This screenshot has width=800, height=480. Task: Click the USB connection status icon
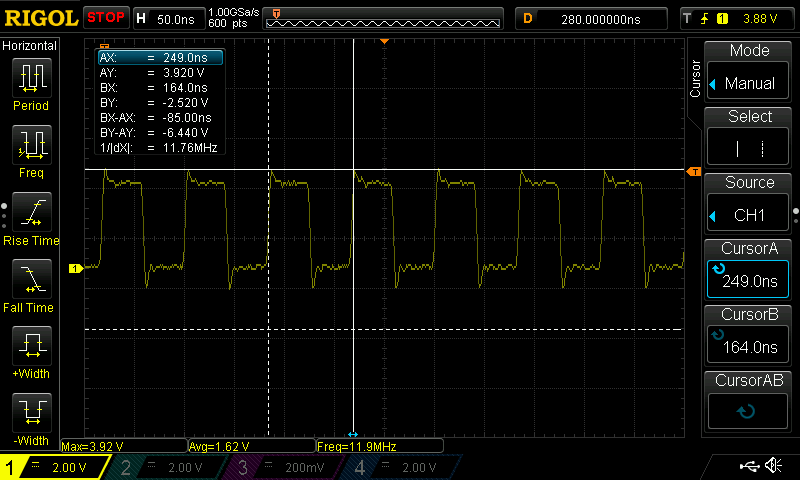click(x=749, y=465)
